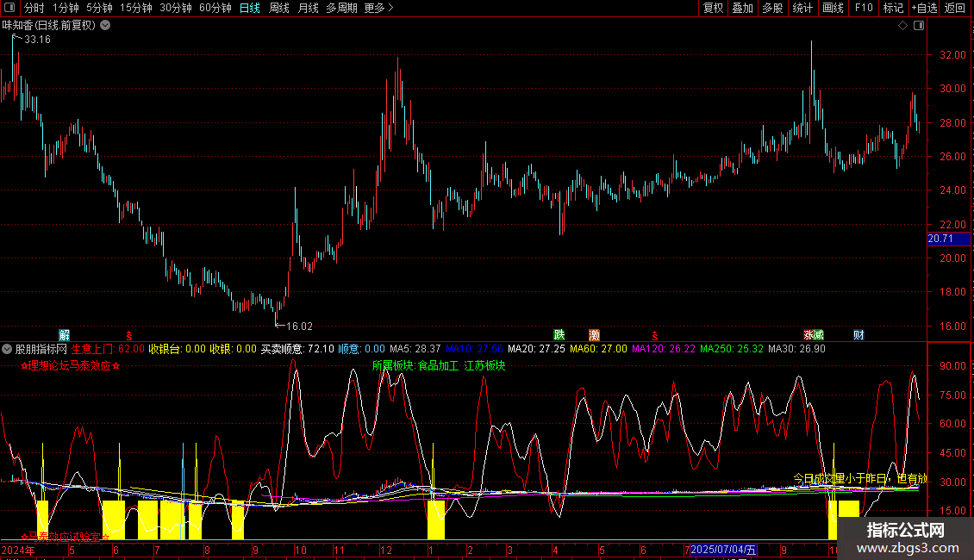Click the 理想论坛马泰效应 red text

tap(70, 365)
